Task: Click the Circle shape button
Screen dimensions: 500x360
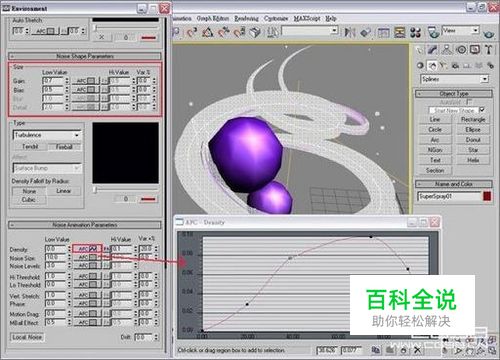Action: (435, 129)
